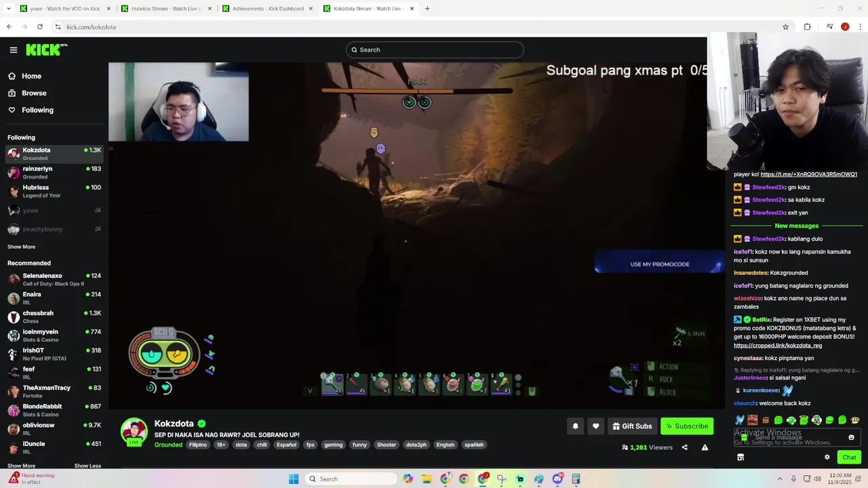Expand following list with Show More
868x488 pixels.
[21, 247]
